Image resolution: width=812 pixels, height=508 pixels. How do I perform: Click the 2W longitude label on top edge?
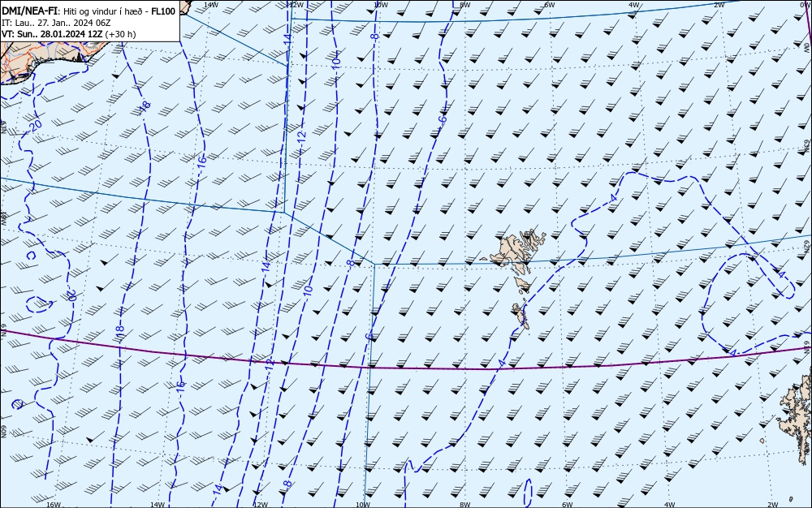pyautogui.click(x=719, y=4)
